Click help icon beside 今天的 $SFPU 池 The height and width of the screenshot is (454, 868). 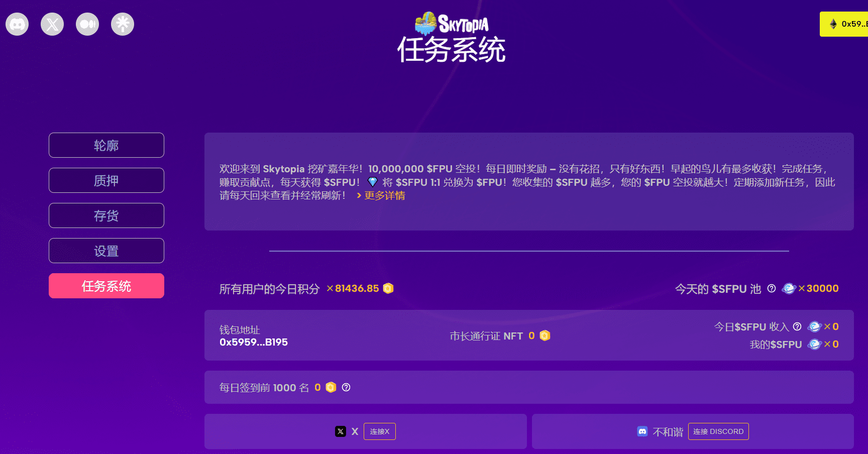coord(772,288)
